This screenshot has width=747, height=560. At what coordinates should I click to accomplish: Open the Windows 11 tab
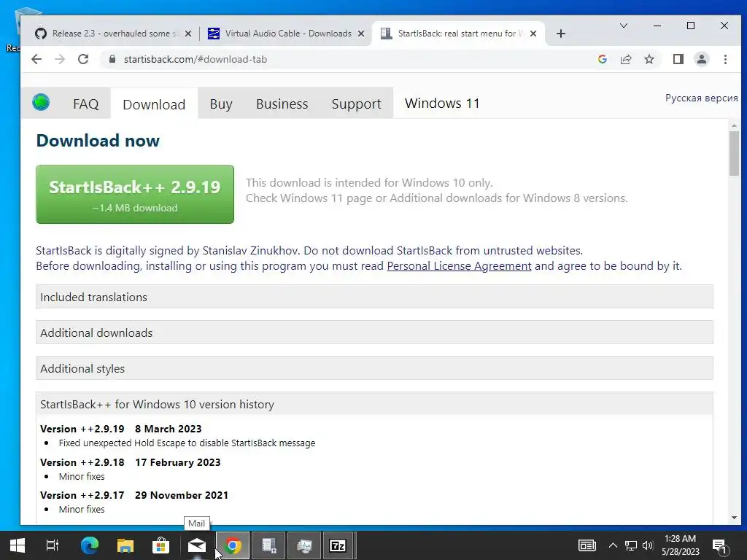point(442,104)
